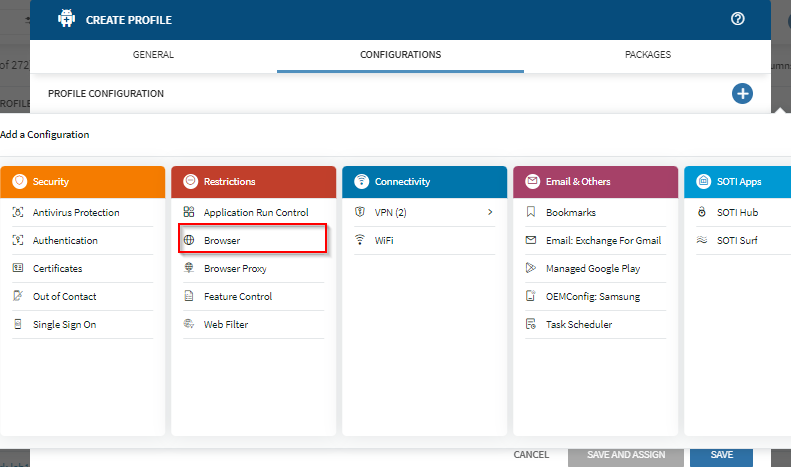Screen dimensions: 791x467
Task: Select the Certificates security option
Action: (57, 269)
